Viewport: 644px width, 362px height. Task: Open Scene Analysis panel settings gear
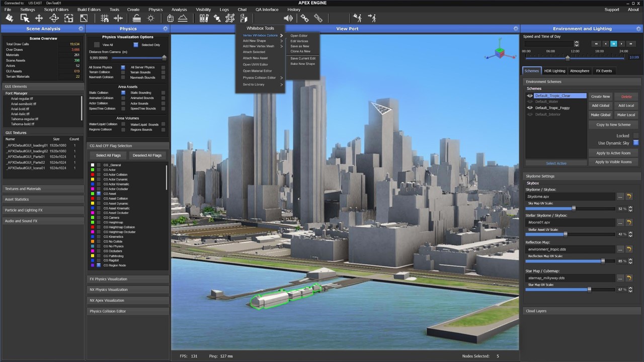click(81, 29)
